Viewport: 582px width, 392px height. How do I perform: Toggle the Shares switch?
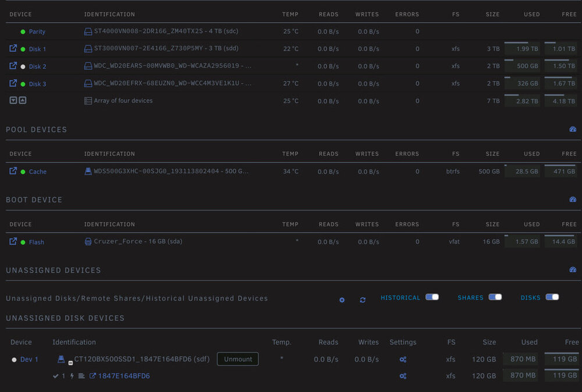[495, 297]
